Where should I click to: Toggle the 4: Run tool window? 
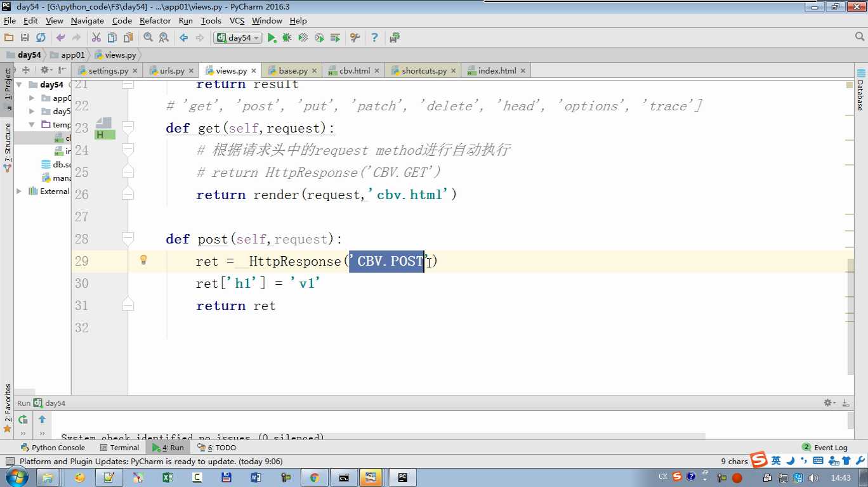[168, 448]
